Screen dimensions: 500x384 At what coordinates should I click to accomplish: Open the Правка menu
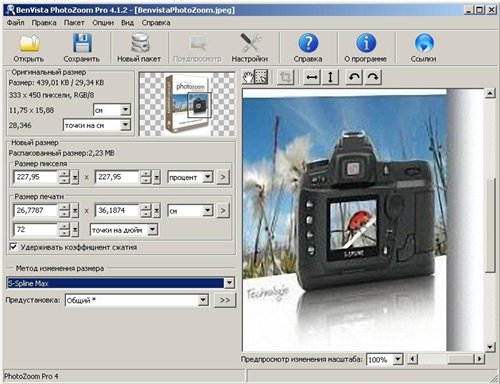pyautogui.click(x=44, y=23)
